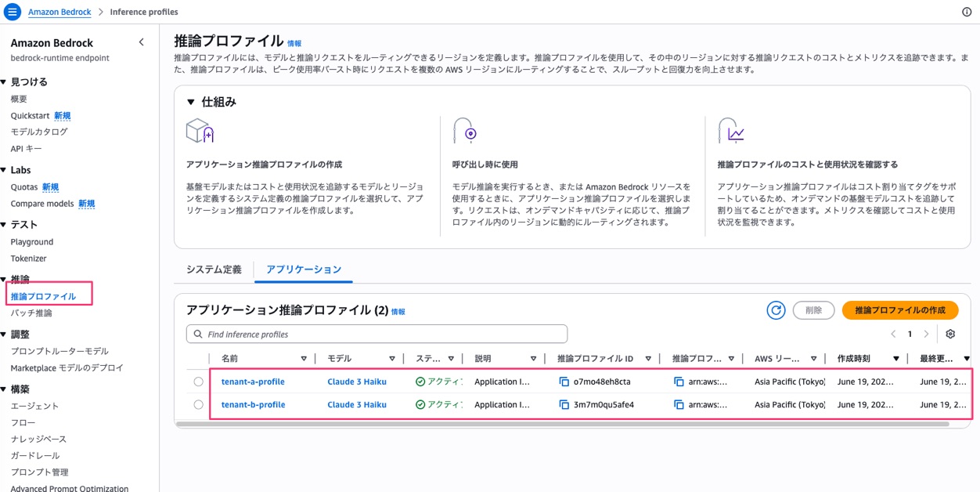Sort by 推論プロファイル ID column arrow

click(x=648, y=359)
